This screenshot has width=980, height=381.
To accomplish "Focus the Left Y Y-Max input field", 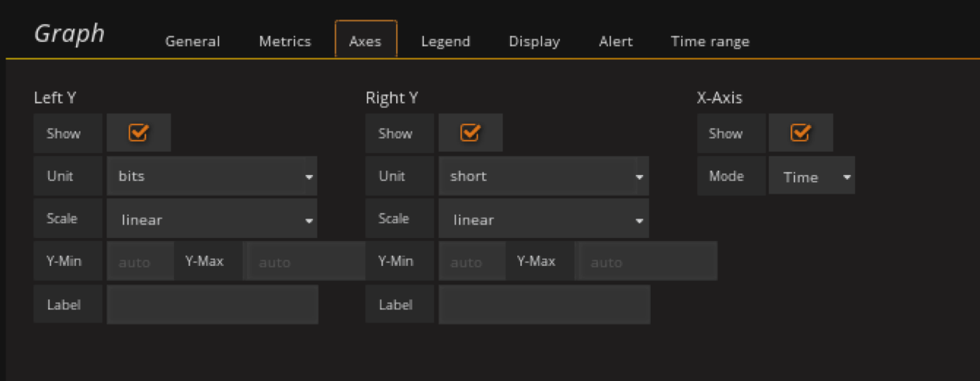I will coord(305,262).
